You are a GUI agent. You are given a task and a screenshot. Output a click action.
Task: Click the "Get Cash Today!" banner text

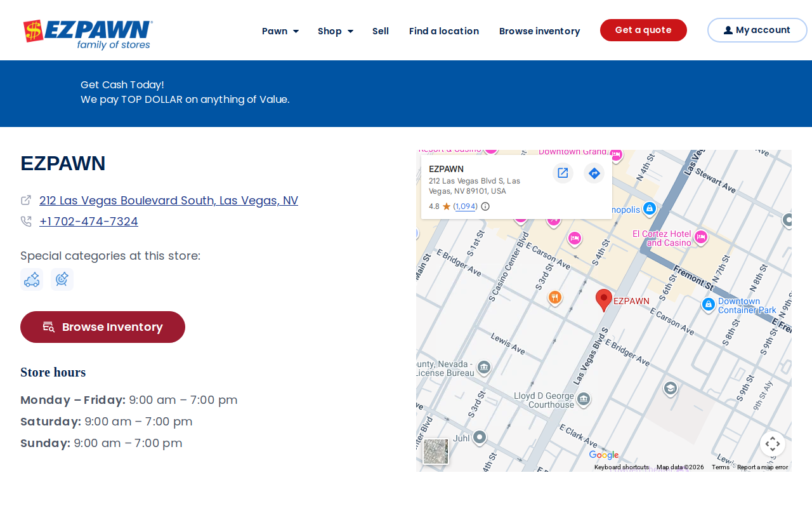(x=122, y=84)
